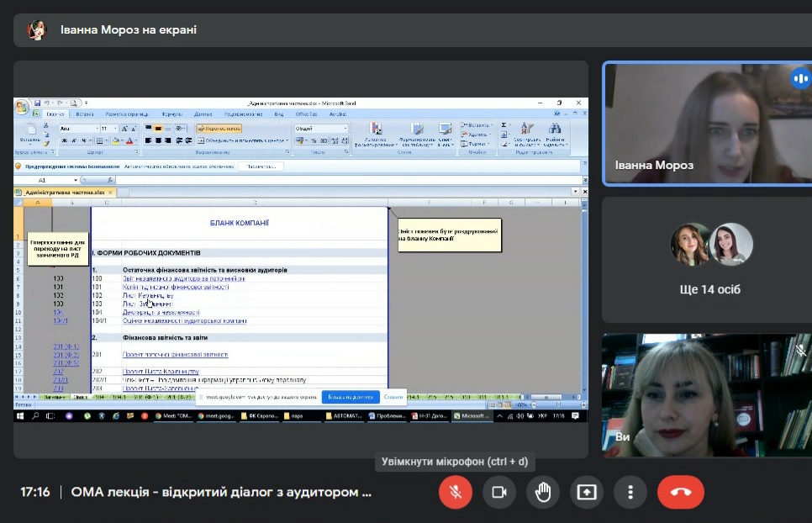Open Форматировать как таблицу gallery
Viewport: 812px width, 523px height.
417,135
